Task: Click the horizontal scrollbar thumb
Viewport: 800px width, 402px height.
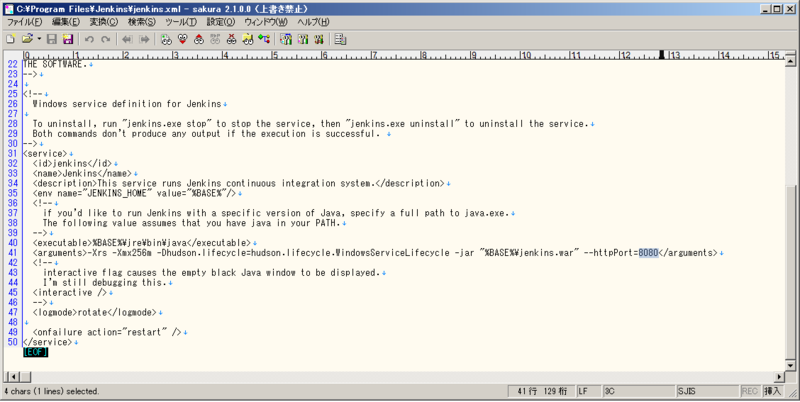Action: coord(26,377)
